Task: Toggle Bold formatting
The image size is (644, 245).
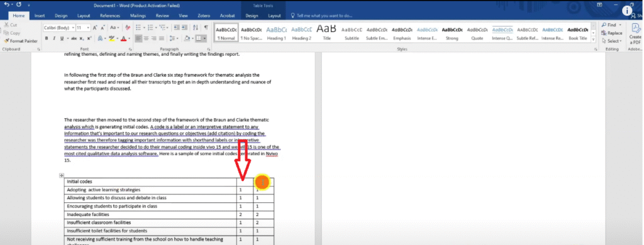Action: pos(47,38)
